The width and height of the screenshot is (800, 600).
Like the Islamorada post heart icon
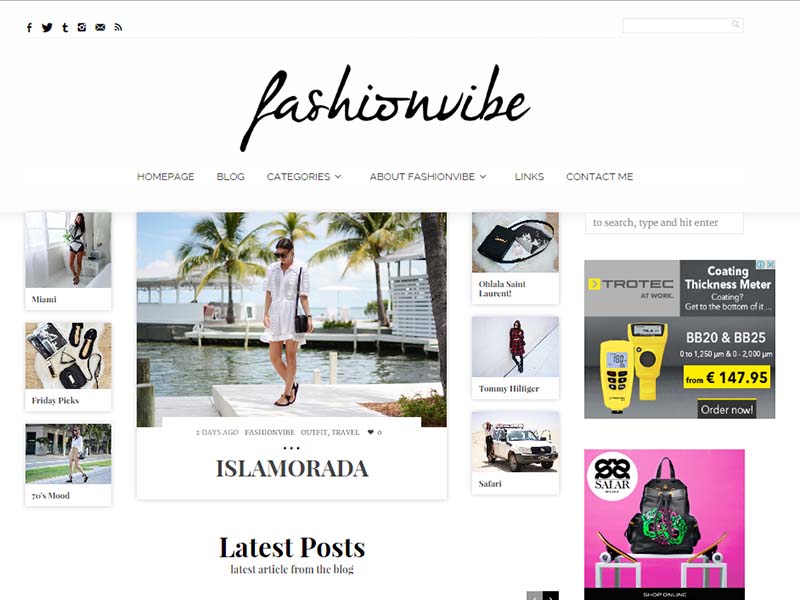(x=371, y=432)
